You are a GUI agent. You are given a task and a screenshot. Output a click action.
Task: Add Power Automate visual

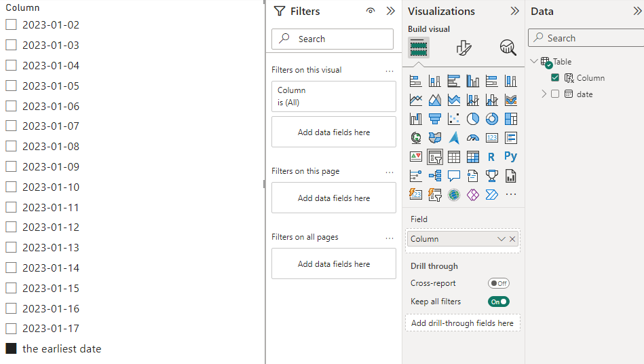[x=491, y=195]
